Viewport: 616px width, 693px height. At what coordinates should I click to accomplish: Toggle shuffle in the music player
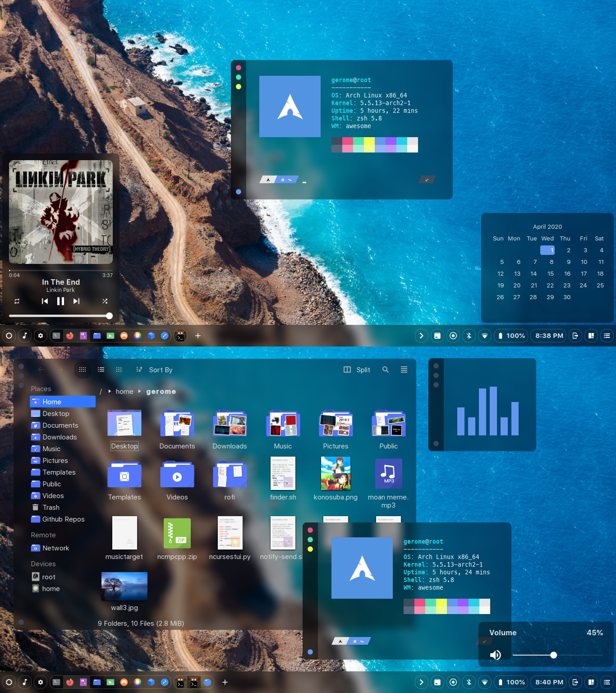point(105,301)
